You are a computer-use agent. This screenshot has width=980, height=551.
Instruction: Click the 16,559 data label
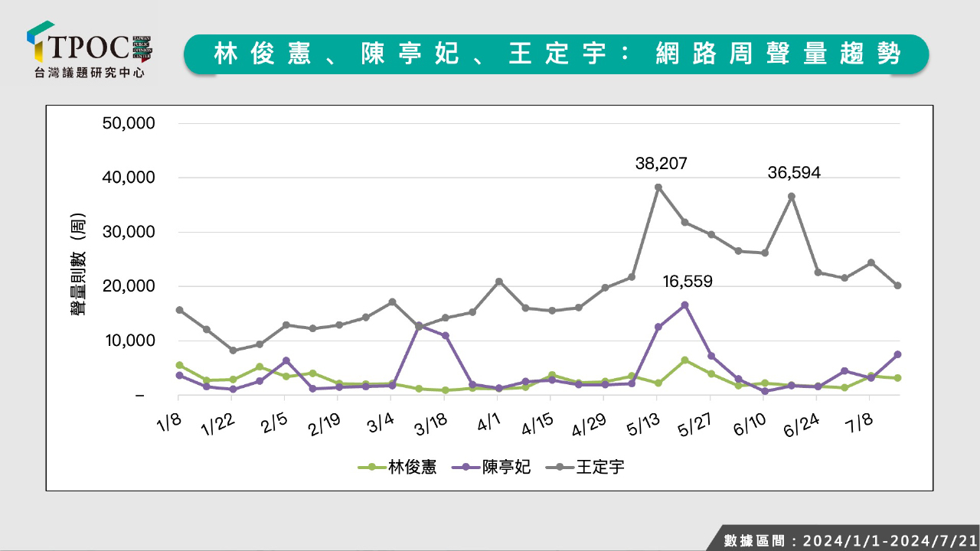pos(687,282)
